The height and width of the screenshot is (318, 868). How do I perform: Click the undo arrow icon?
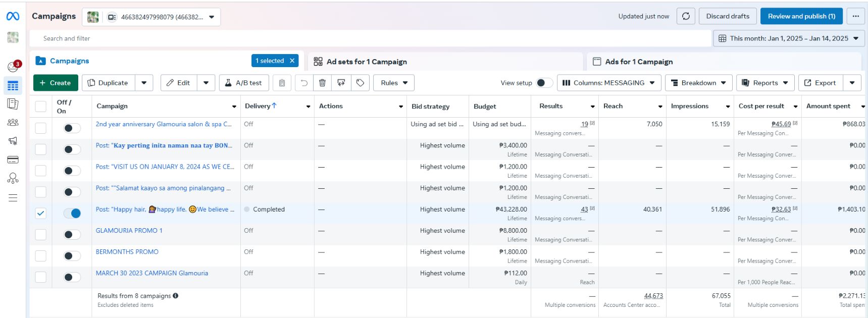pyautogui.click(x=304, y=83)
